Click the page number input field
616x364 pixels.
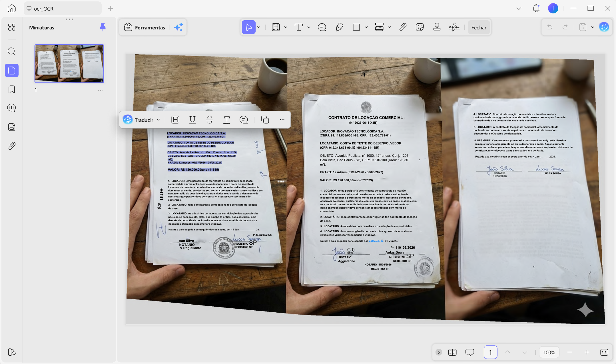490,352
